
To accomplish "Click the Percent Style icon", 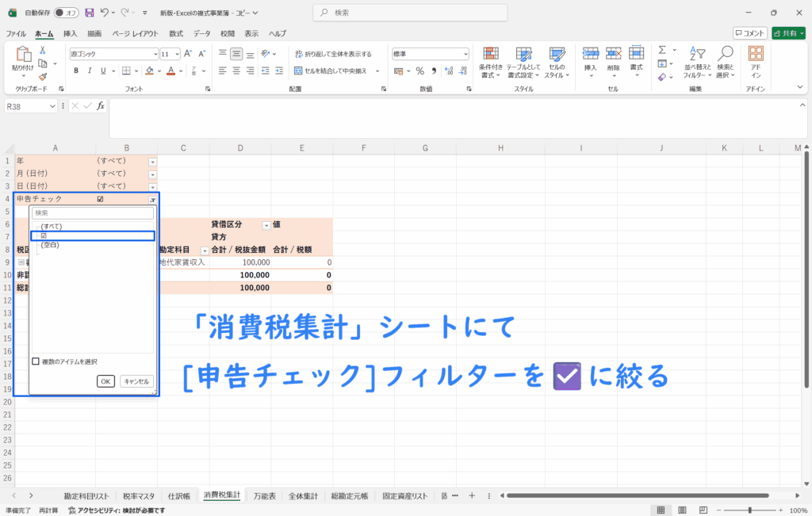I will pyautogui.click(x=420, y=71).
